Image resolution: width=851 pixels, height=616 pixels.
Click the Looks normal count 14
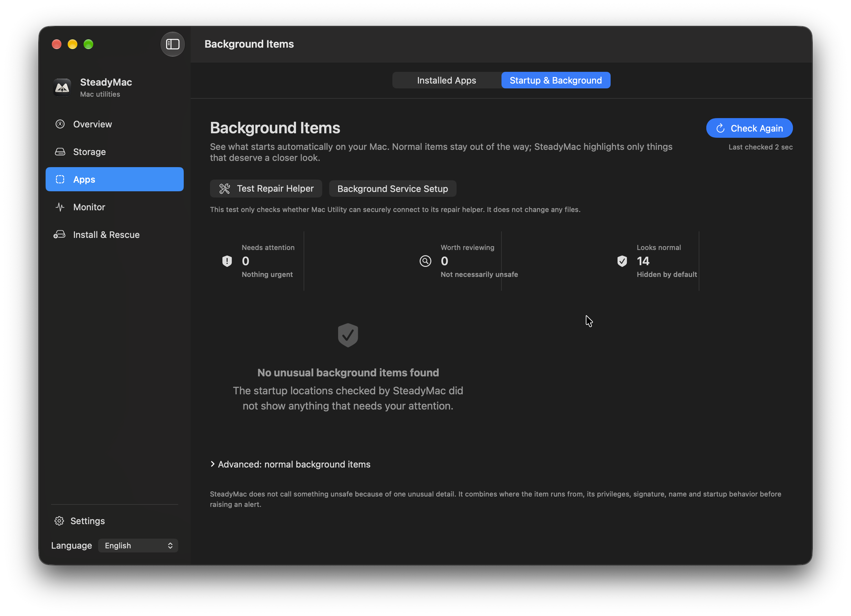pos(643,261)
